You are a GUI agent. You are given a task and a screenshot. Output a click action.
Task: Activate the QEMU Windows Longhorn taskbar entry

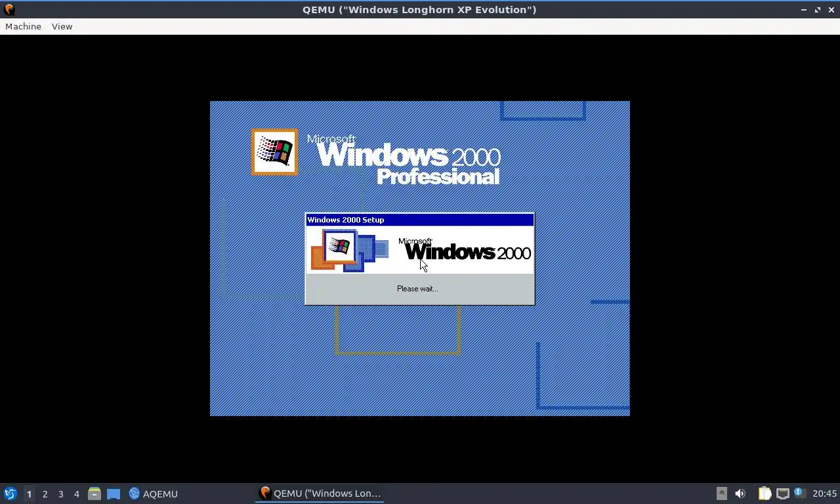click(x=320, y=493)
